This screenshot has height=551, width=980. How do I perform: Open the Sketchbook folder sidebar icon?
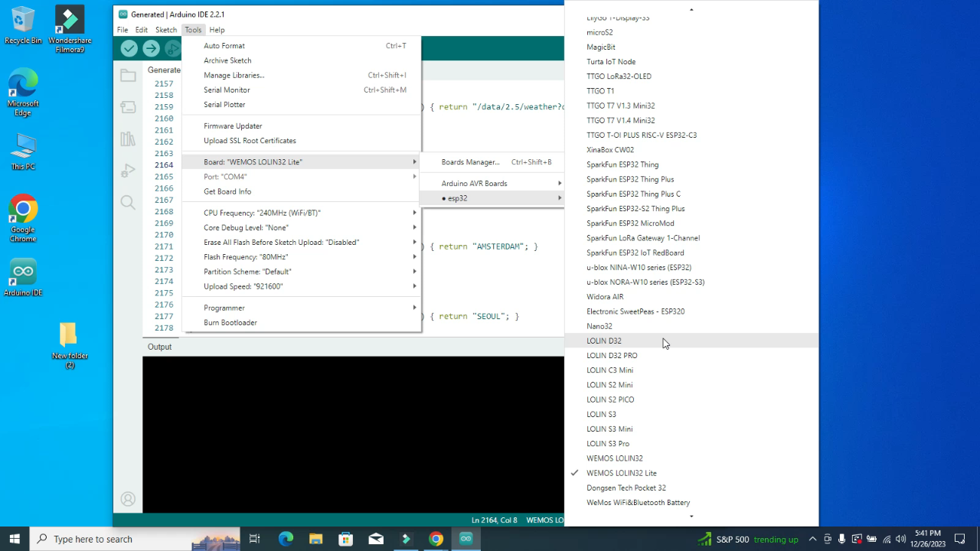128,75
